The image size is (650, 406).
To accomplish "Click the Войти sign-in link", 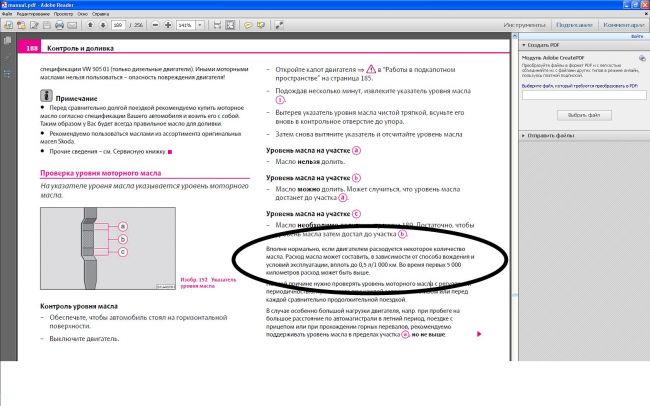I will pyautogui.click(x=637, y=36).
